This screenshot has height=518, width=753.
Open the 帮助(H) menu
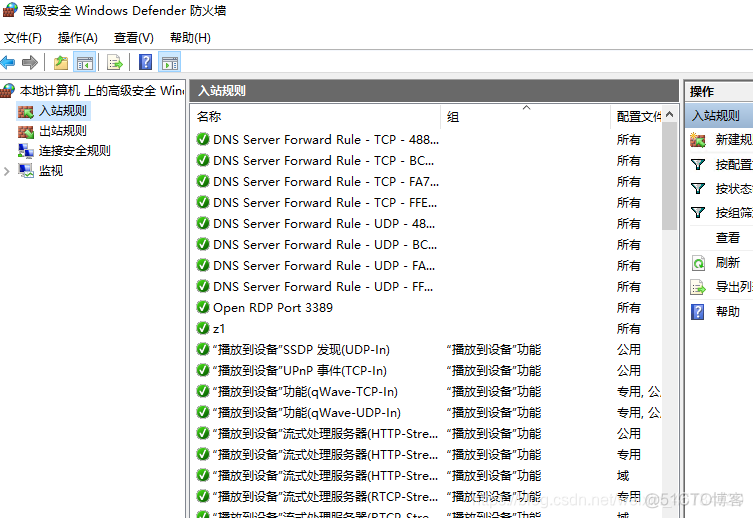coord(190,37)
